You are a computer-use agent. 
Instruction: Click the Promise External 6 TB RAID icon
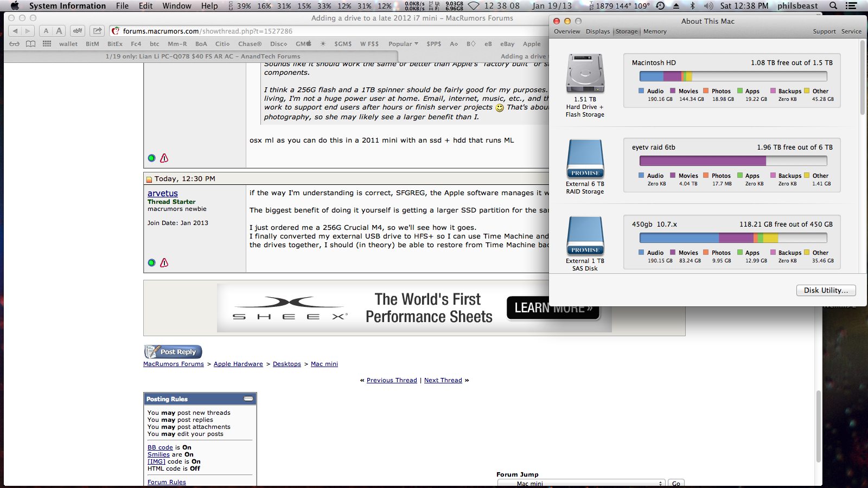pos(585,159)
